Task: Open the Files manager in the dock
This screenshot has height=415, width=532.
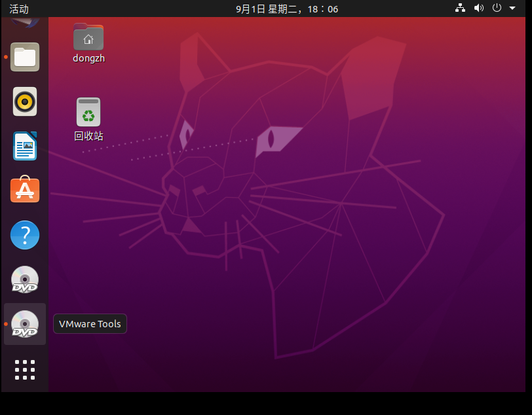Action: click(x=25, y=57)
